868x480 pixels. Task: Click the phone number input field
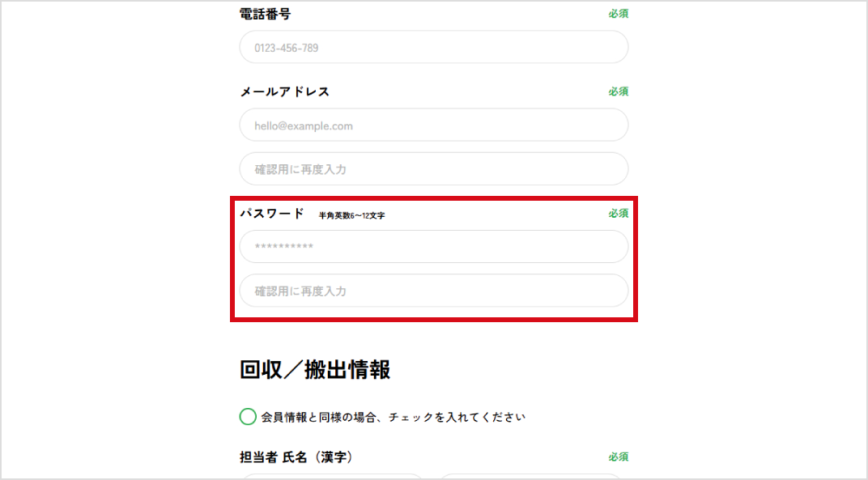(433, 48)
